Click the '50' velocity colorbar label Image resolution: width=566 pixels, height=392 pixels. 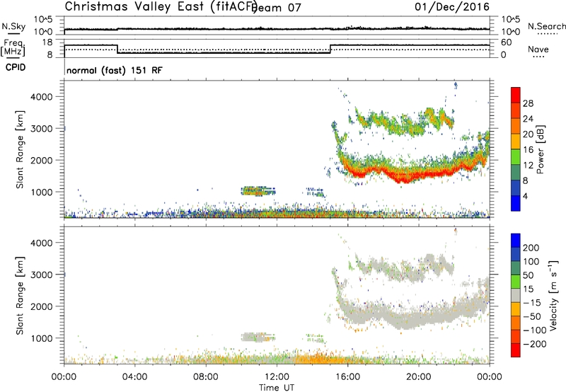[x=529, y=275]
